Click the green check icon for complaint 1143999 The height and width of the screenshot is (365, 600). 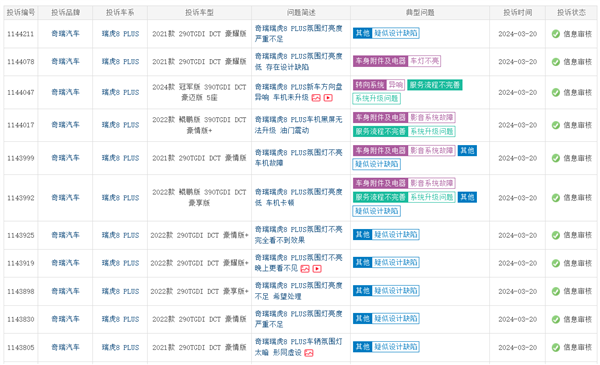click(x=556, y=158)
